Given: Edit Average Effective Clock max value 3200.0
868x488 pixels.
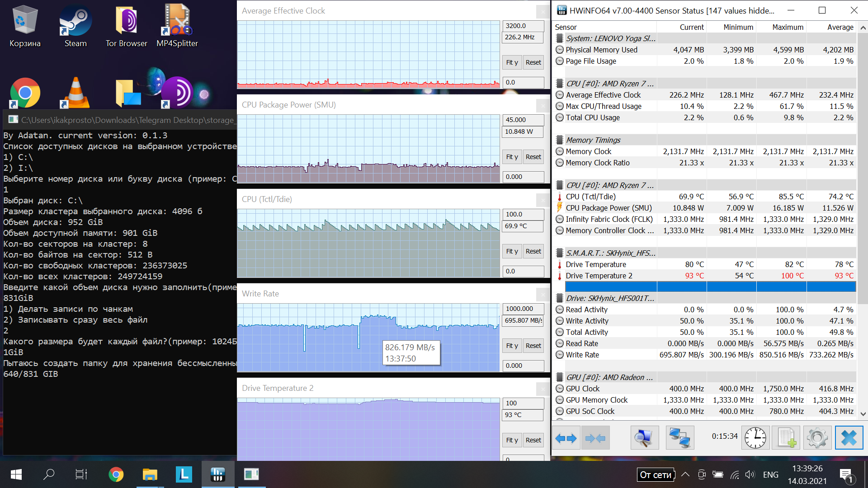Looking at the screenshot, I should pos(523,26).
